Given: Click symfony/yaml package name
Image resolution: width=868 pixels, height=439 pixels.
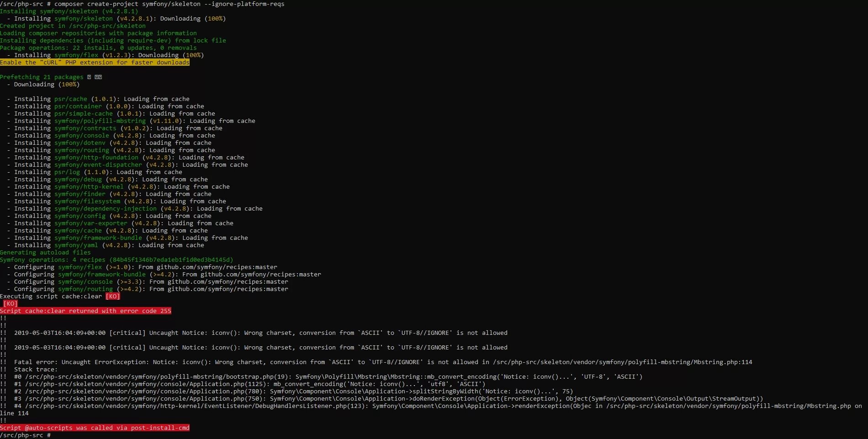Looking at the screenshot, I should pos(76,245).
